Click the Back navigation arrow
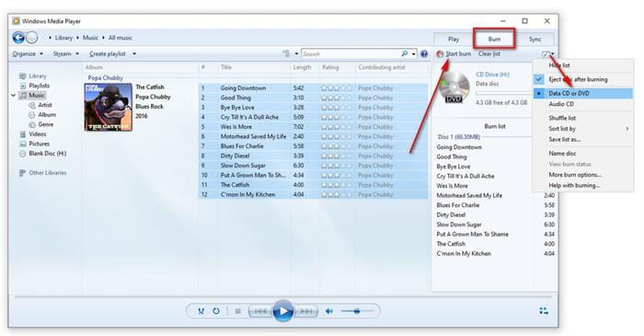Viewport: 644px width, 336px height. pos(18,38)
